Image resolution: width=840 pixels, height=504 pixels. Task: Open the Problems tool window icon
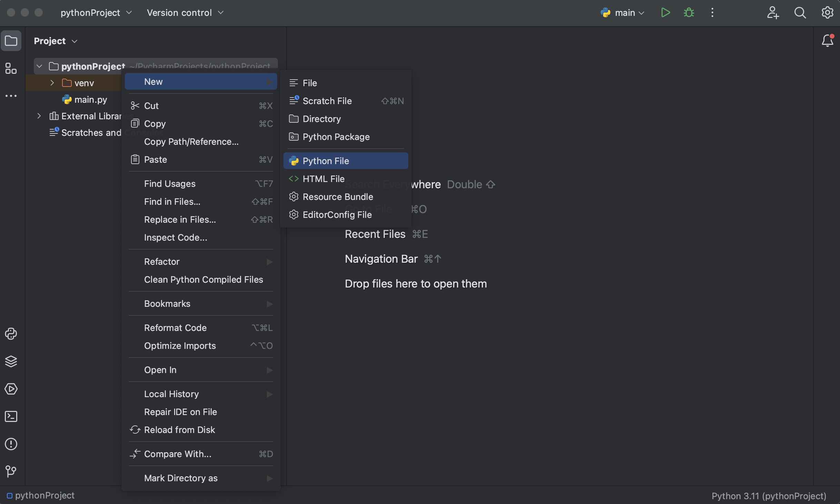coord(11,444)
